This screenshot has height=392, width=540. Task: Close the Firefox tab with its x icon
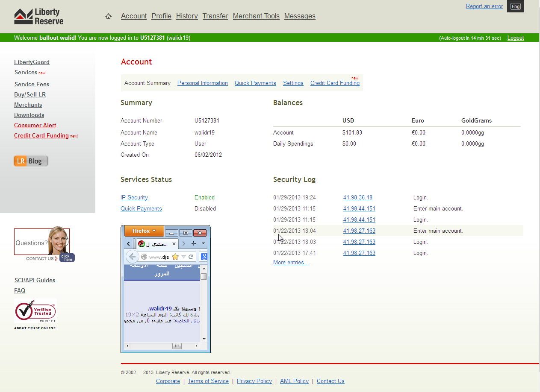174,244
